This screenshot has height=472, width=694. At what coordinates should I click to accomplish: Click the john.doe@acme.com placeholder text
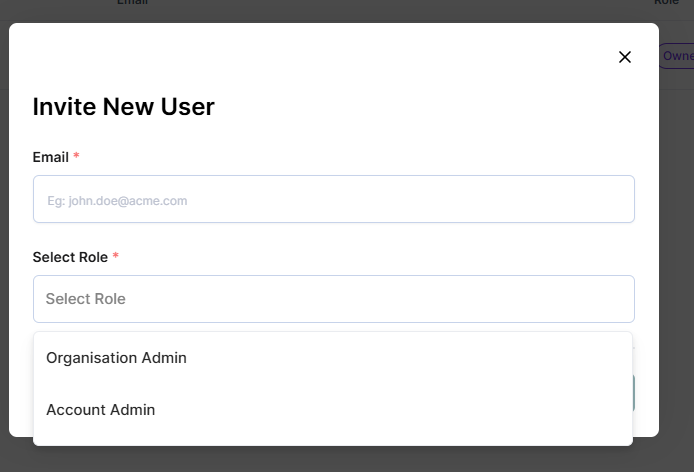117,201
